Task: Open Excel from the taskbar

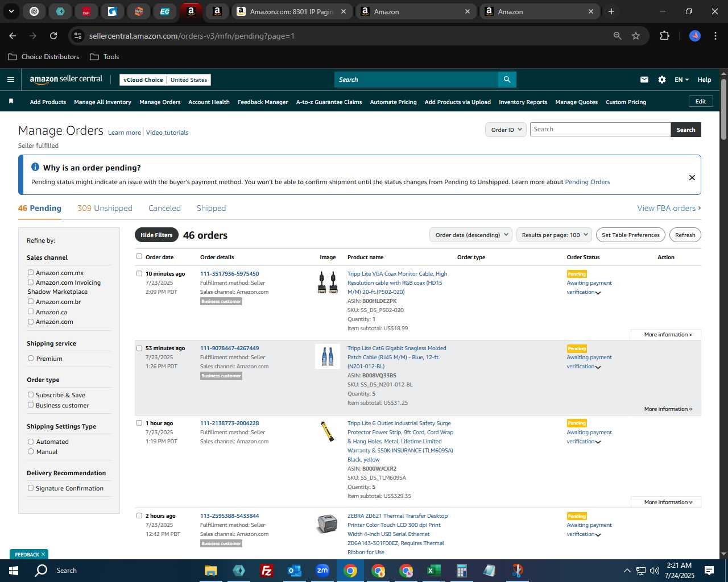Action: (x=434, y=571)
